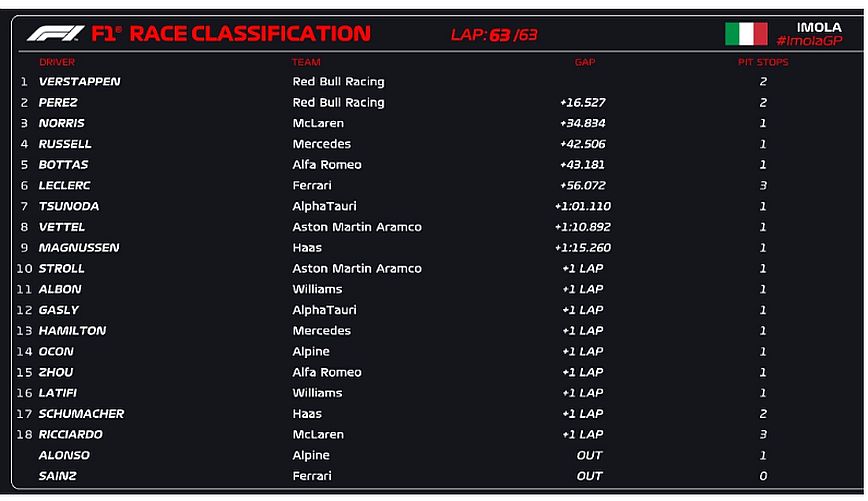Select driver VERSTAPPEN in first place
This screenshot has height=501, width=868.
[x=79, y=82]
